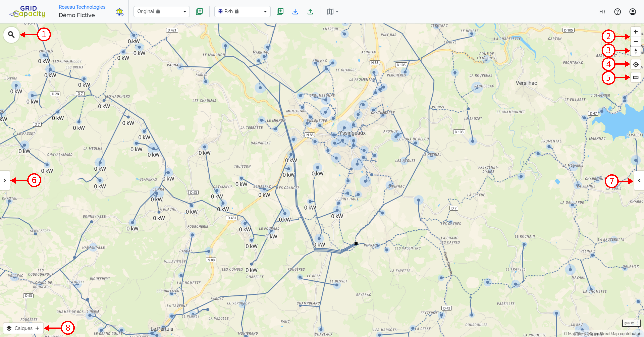Open the map style dropdown

click(x=332, y=11)
